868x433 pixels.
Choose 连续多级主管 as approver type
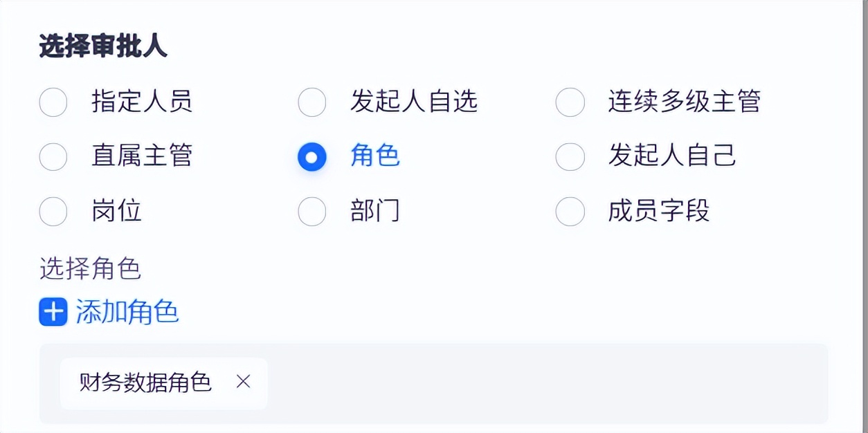tap(570, 102)
